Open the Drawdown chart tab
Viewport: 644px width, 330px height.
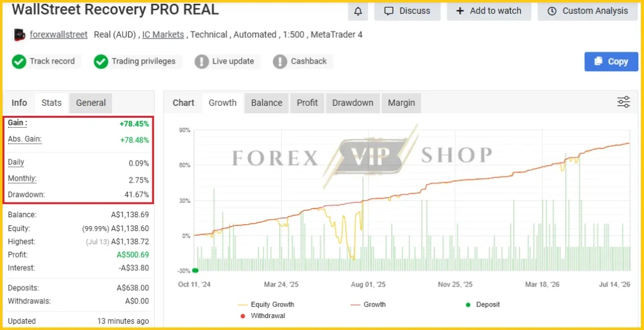pos(353,103)
